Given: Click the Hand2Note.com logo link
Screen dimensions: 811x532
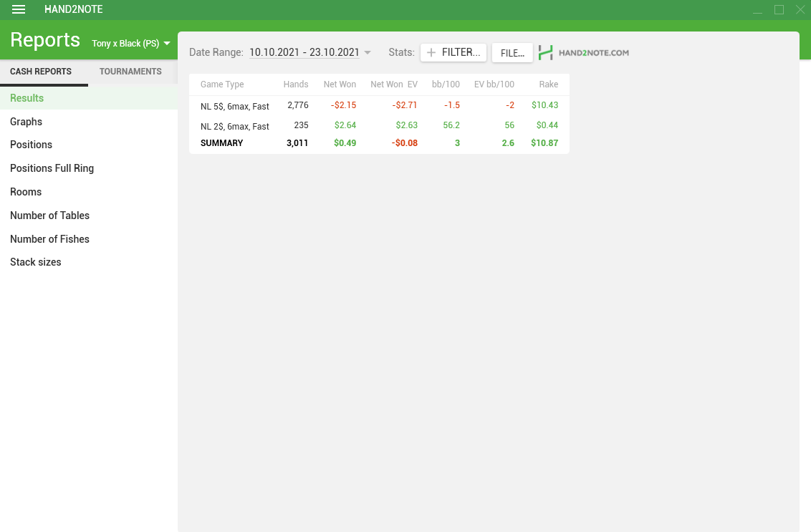Looking at the screenshot, I should 583,52.
